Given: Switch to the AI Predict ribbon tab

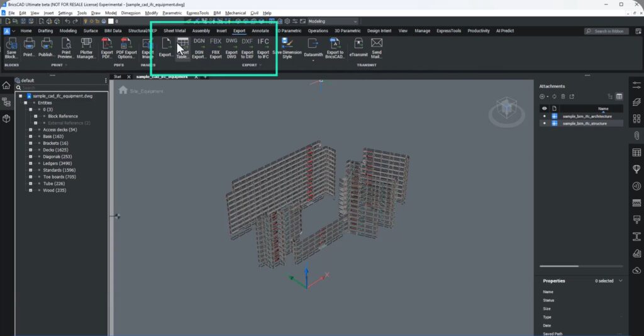Looking at the screenshot, I should tap(505, 31).
